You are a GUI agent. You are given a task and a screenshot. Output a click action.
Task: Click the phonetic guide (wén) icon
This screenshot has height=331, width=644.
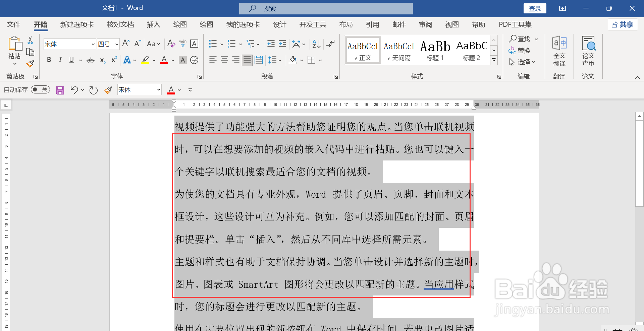tap(183, 44)
